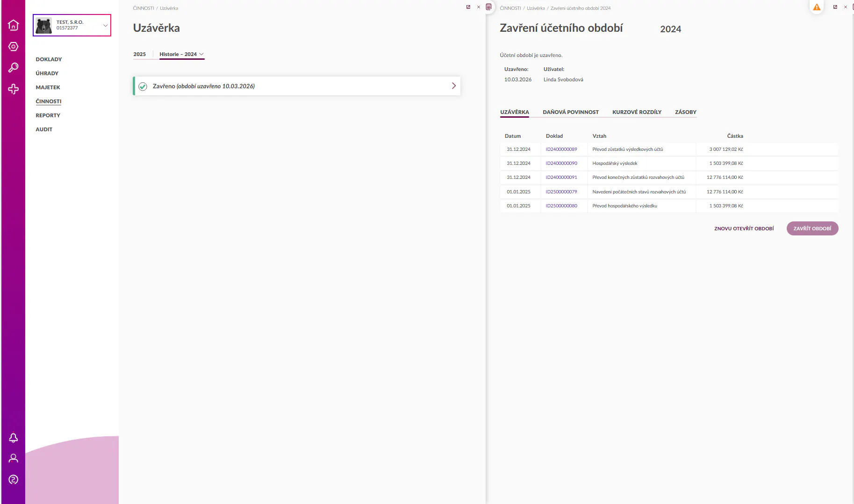Expand the TEST, S.R.O. company selector

click(105, 25)
